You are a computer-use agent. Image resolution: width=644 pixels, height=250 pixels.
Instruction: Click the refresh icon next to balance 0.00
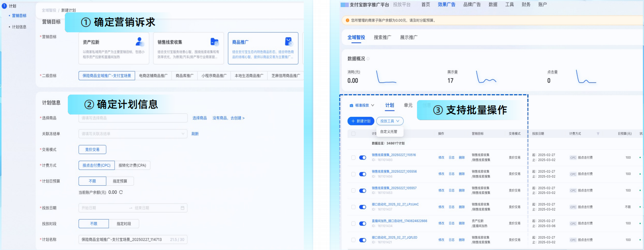[121, 192]
